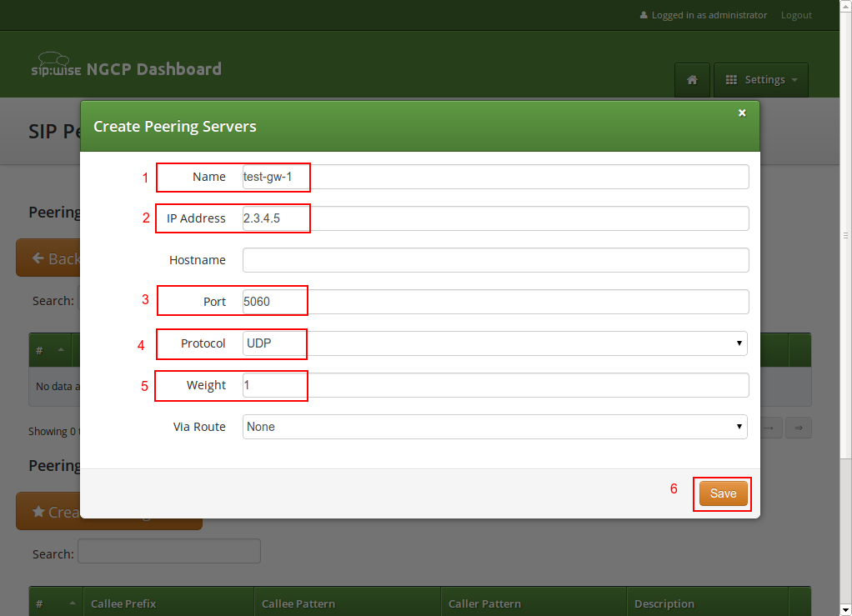Click the user icon beside login text
The image size is (852, 616).
pyautogui.click(x=644, y=15)
